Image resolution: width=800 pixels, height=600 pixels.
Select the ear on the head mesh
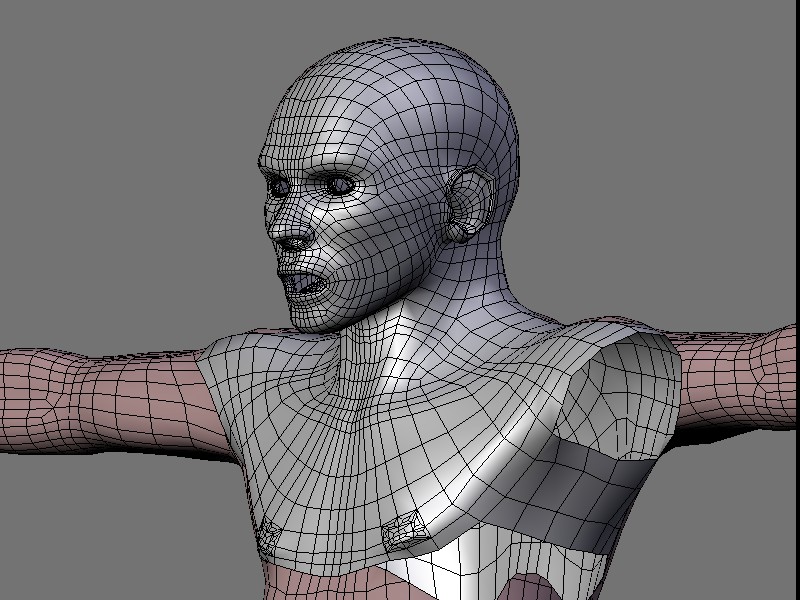[x=469, y=204]
